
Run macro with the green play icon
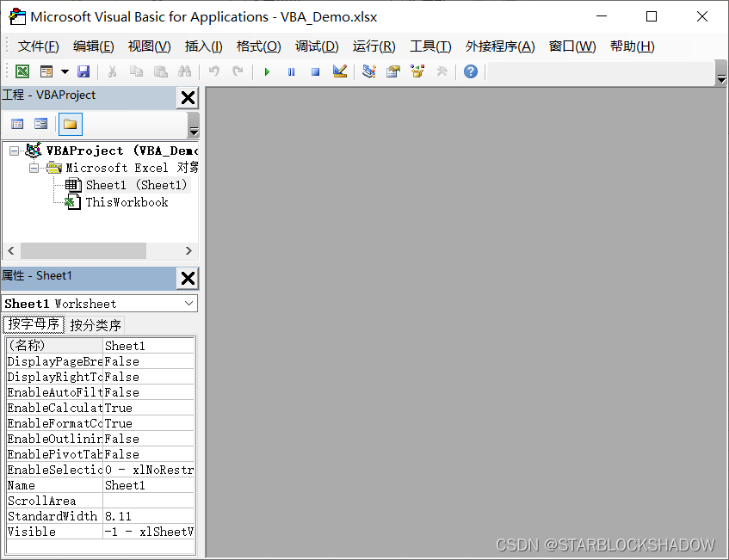(267, 71)
